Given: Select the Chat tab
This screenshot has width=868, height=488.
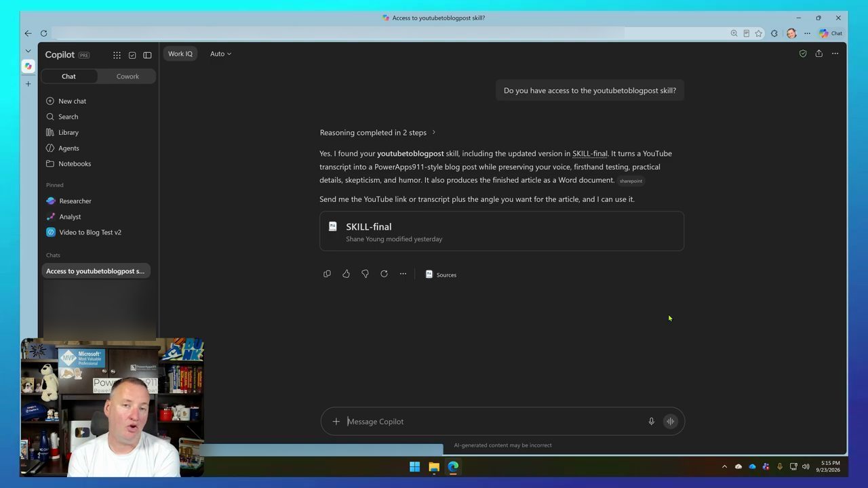Looking at the screenshot, I should point(69,77).
